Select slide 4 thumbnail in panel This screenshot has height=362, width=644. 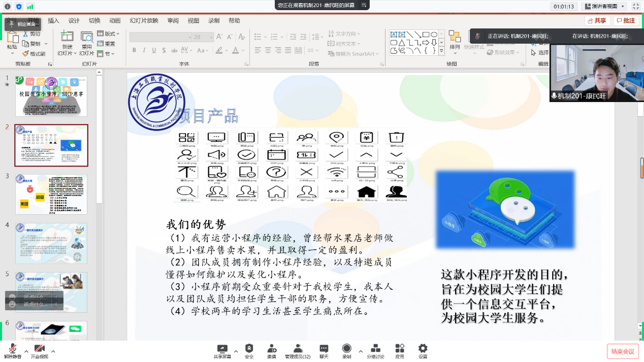[x=51, y=243]
